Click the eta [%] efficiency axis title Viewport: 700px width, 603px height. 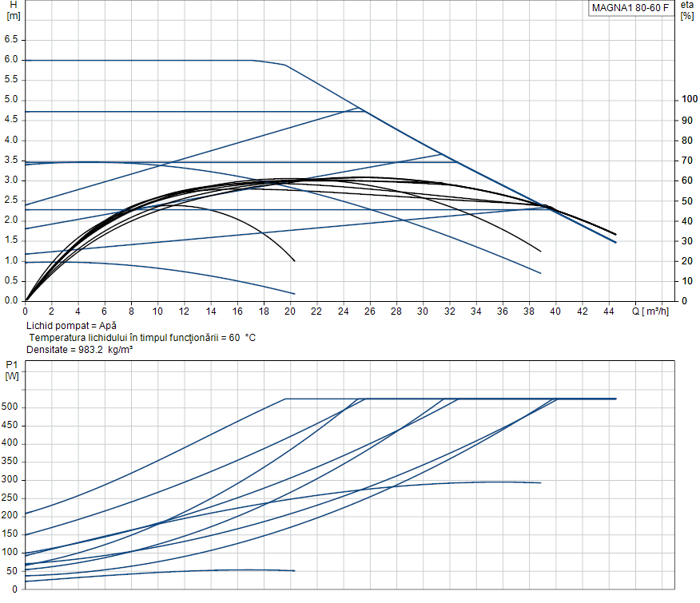click(x=687, y=10)
